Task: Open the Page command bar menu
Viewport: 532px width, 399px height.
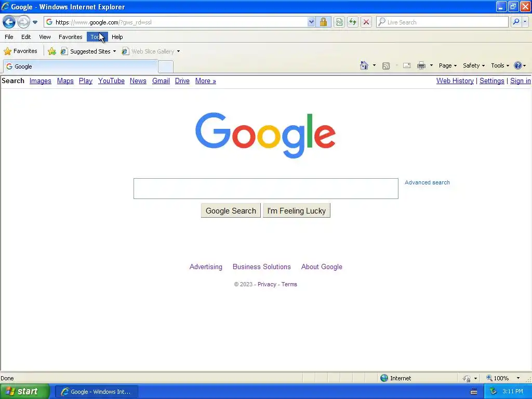Action: click(x=447, y=65)
